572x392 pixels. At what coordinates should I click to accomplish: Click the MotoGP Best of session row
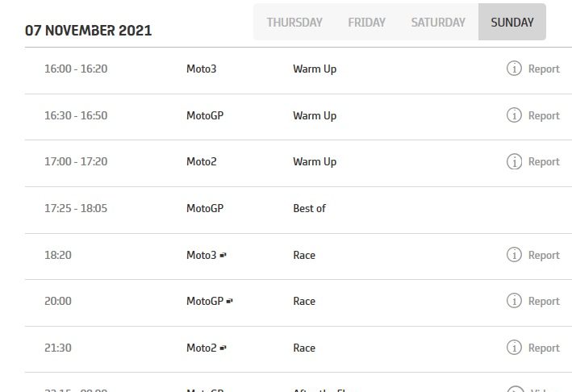(309, 208)
